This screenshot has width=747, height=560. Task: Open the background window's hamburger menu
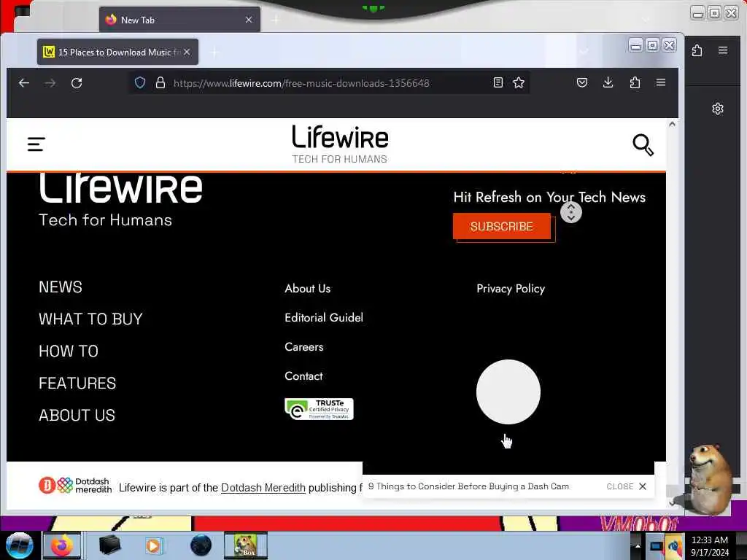(x=723, y=50)
